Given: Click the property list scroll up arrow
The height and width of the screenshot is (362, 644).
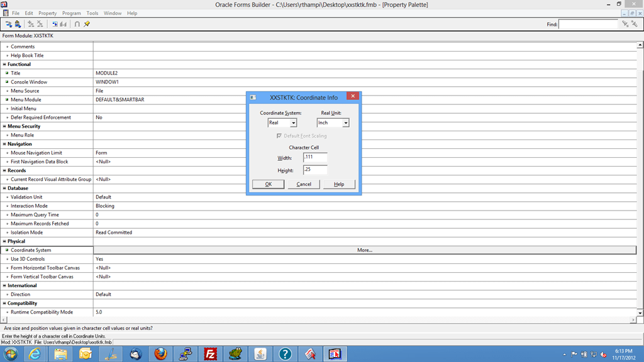Looking at the screenshot, I should coord(640,45).
